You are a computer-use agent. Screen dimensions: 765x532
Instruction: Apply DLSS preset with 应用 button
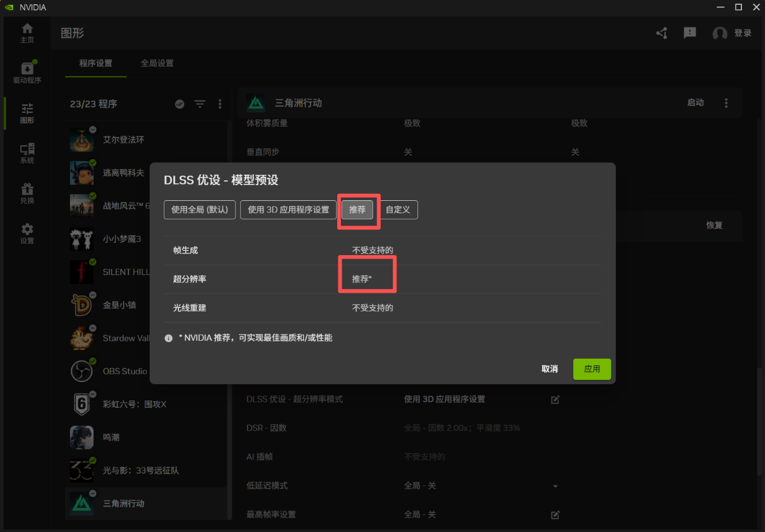(592, 369)
